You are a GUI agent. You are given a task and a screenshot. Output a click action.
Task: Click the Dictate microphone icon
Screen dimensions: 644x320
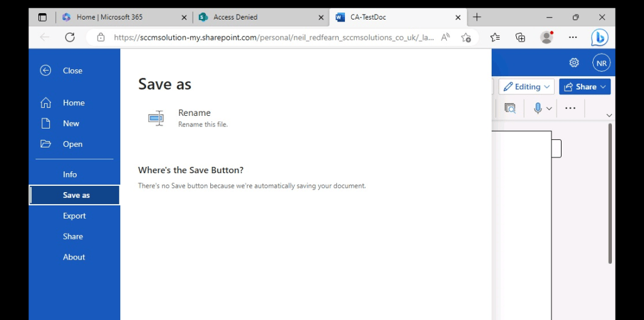(x=538, y=108)
